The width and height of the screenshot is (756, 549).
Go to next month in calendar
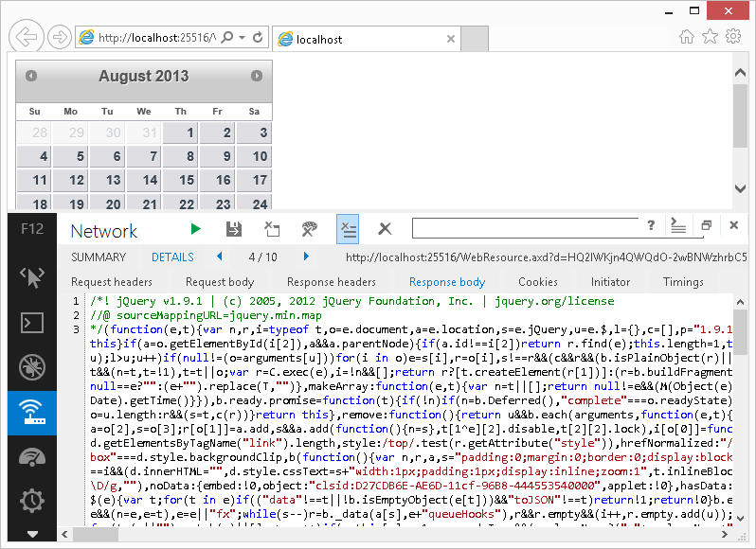click(x=257, y=76)
